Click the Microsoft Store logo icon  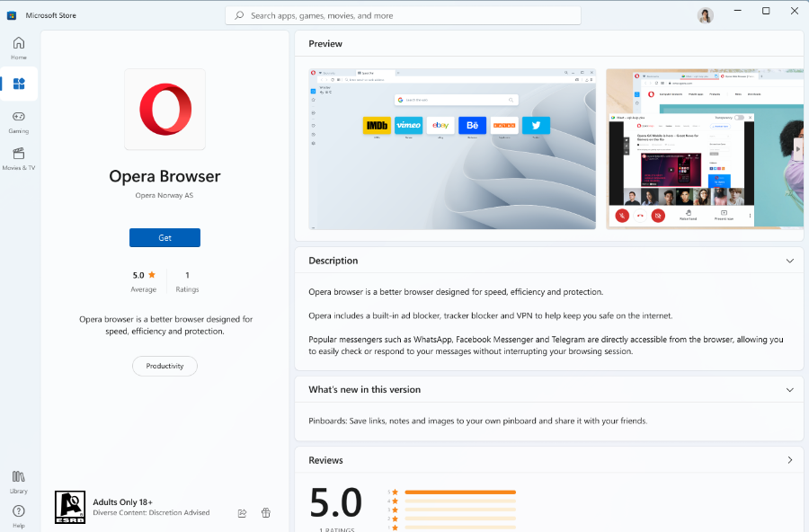[12, 15]
